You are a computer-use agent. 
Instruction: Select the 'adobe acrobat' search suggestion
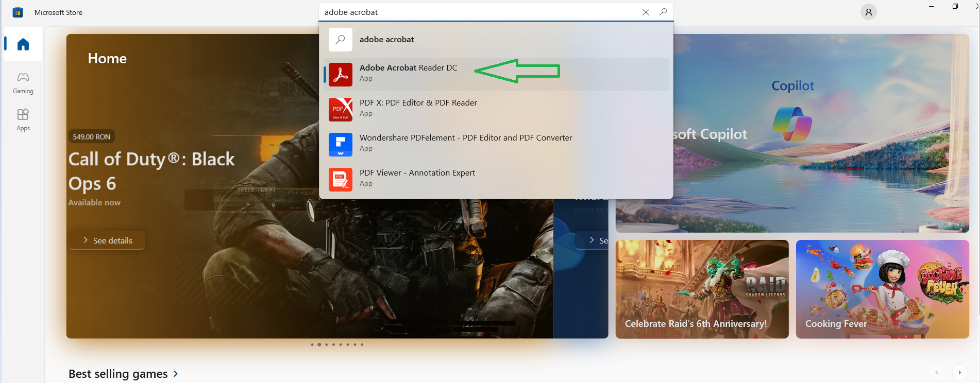pyautogui.click(x=496, y=40)
